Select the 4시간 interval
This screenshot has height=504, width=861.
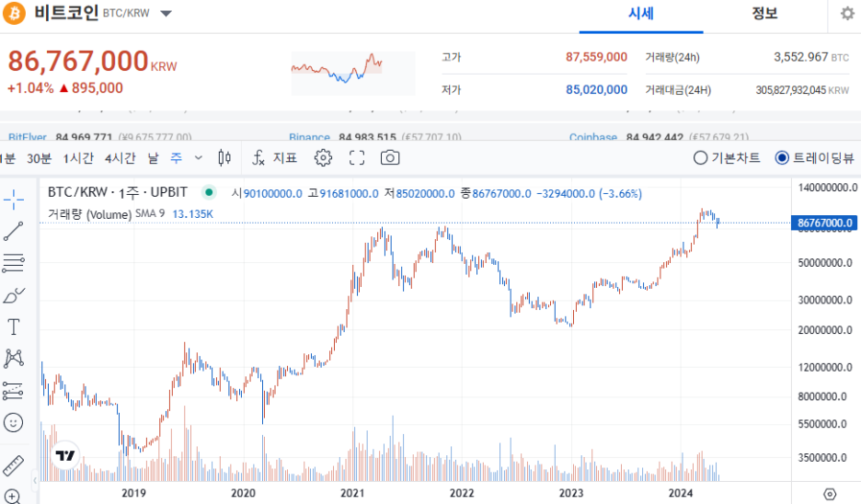(x=121, y=158)
